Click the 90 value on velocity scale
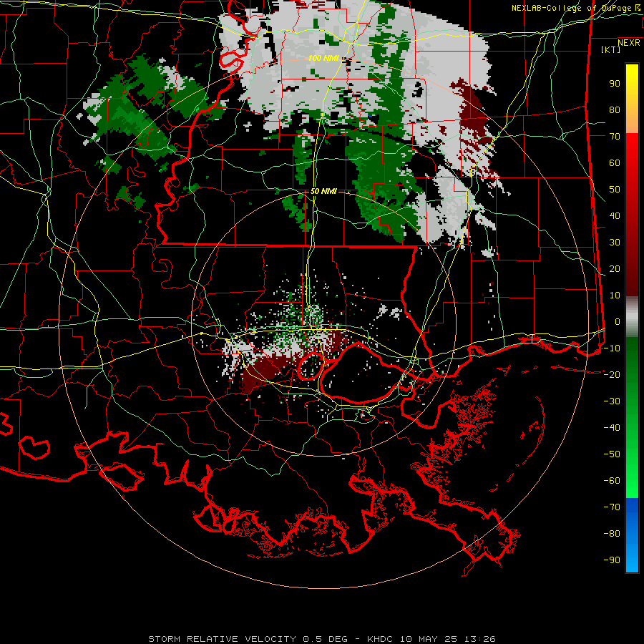644x644 pixels. (x=615, y=84)
